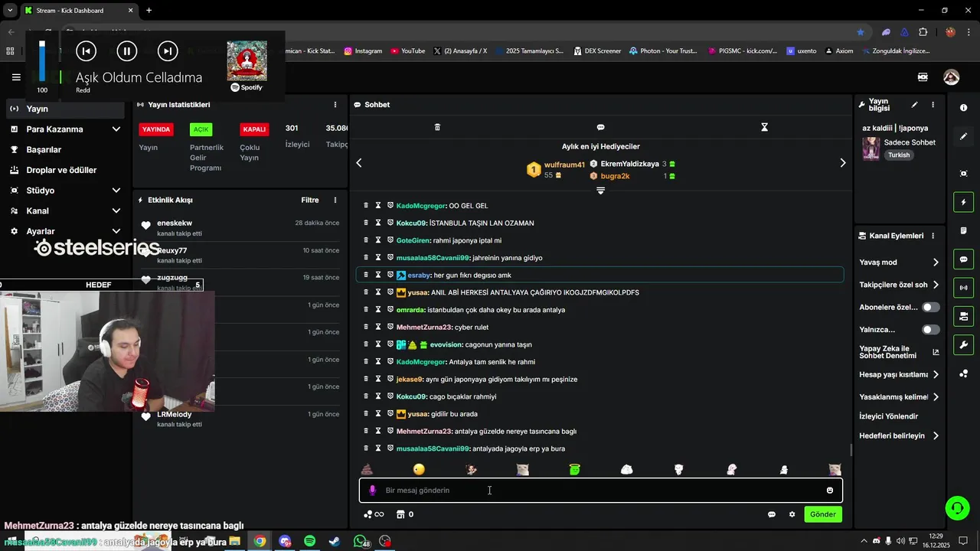
Task: Expand the Ayarlar sidebar section
Action: pos(65,231)
